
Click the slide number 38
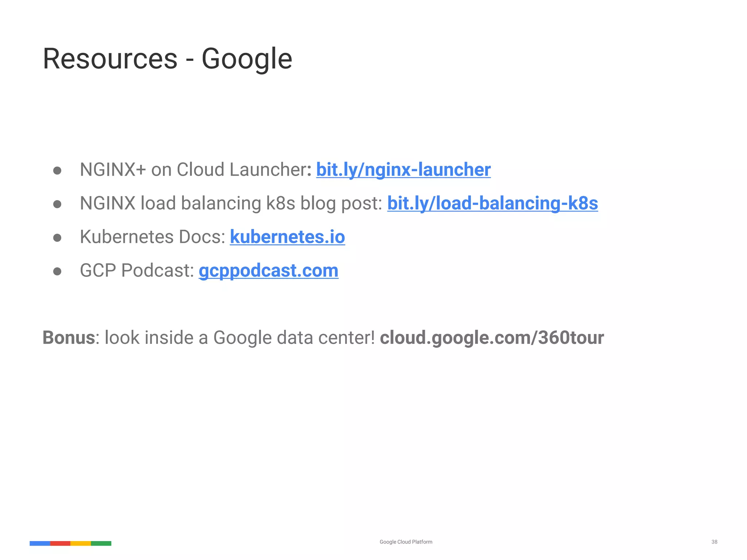coord(714,542)
